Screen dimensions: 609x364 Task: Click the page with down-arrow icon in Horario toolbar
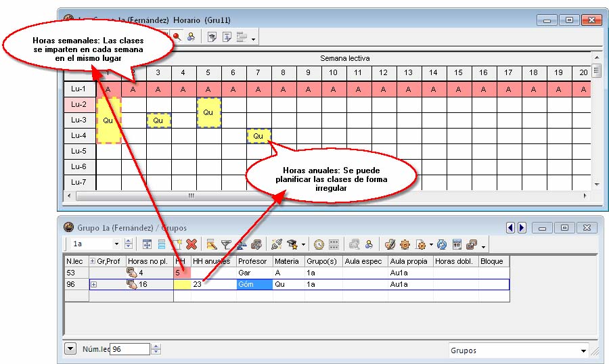[227, 37]
